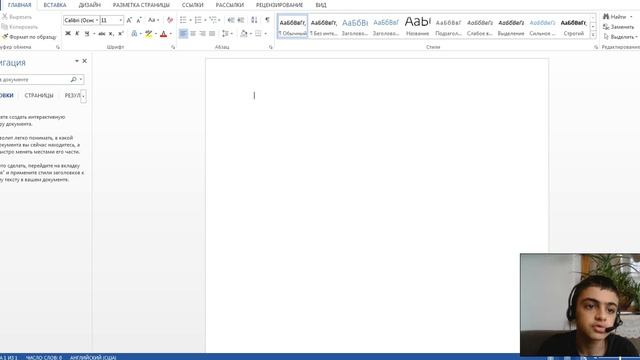
Task: Insert a multilevel list
Action: point(213,20)
